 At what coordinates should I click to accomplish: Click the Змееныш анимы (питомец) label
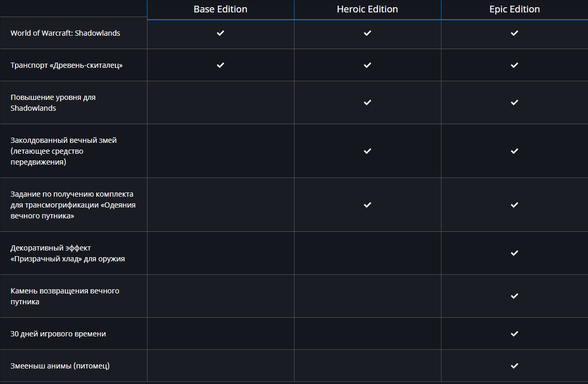[x=60, y=366]
